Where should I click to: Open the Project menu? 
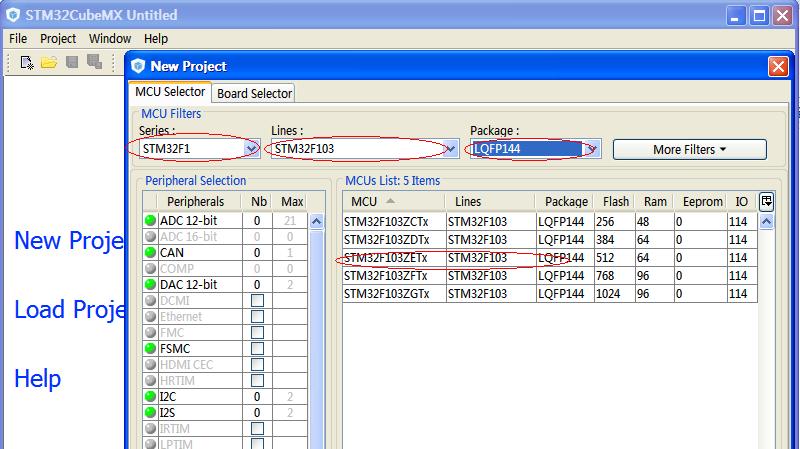(x=58, y=38)
